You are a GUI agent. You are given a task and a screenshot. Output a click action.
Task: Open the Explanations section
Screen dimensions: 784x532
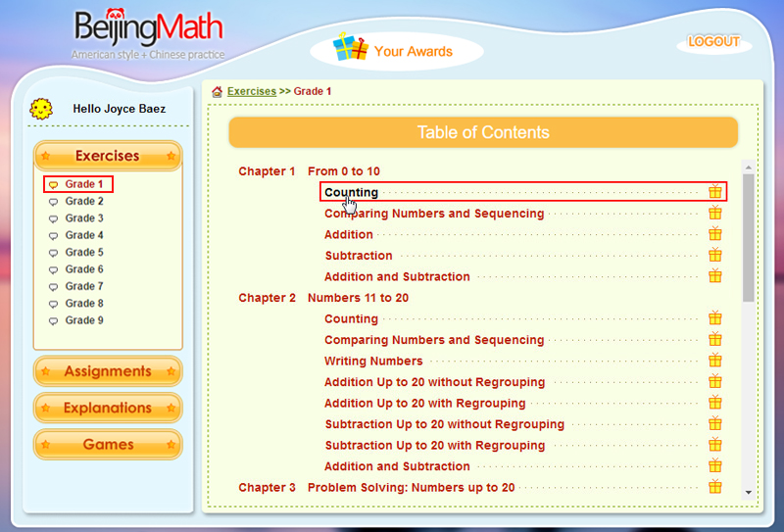(x=108, y=408)
